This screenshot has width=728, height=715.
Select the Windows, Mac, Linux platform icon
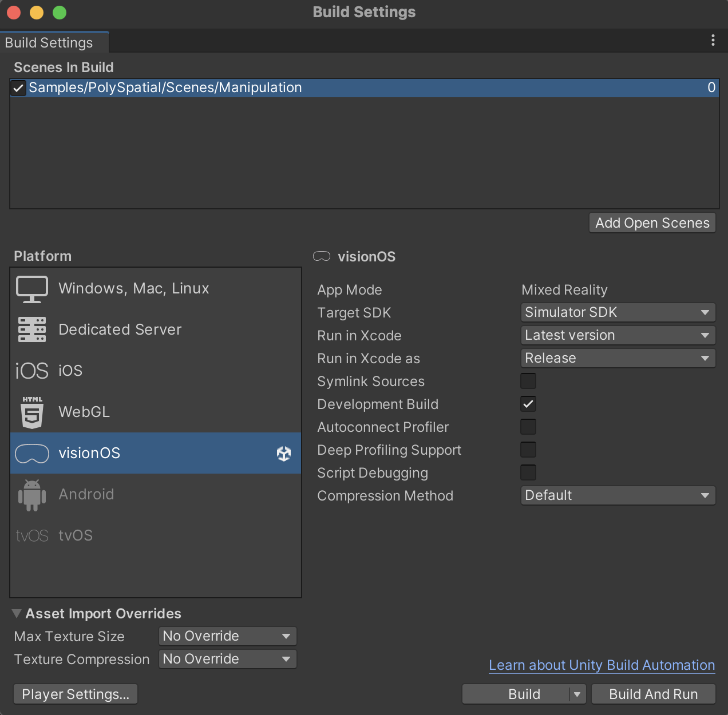(32, 289)
